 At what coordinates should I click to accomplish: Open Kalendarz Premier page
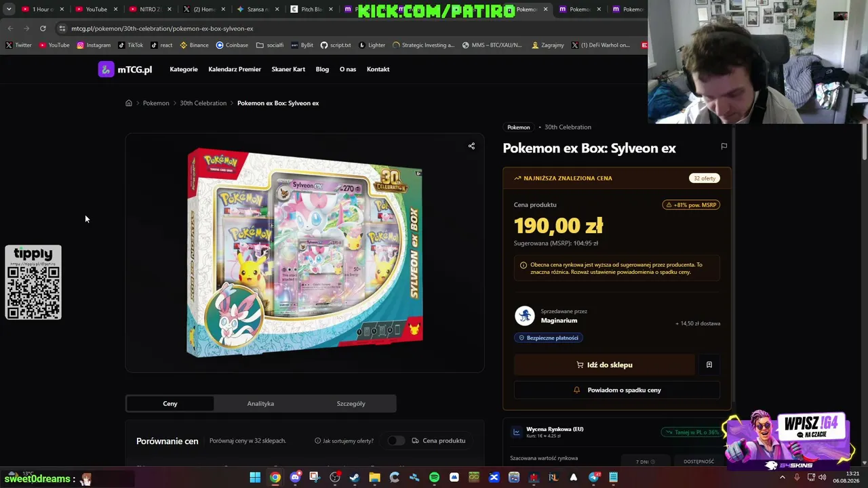(x=235, y=69)
